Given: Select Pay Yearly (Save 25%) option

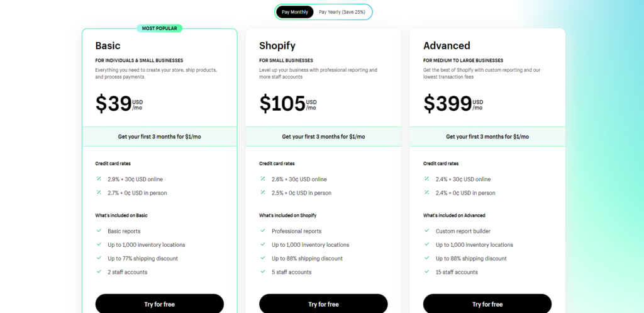Looking at the screenshot, I should (341, 12).
